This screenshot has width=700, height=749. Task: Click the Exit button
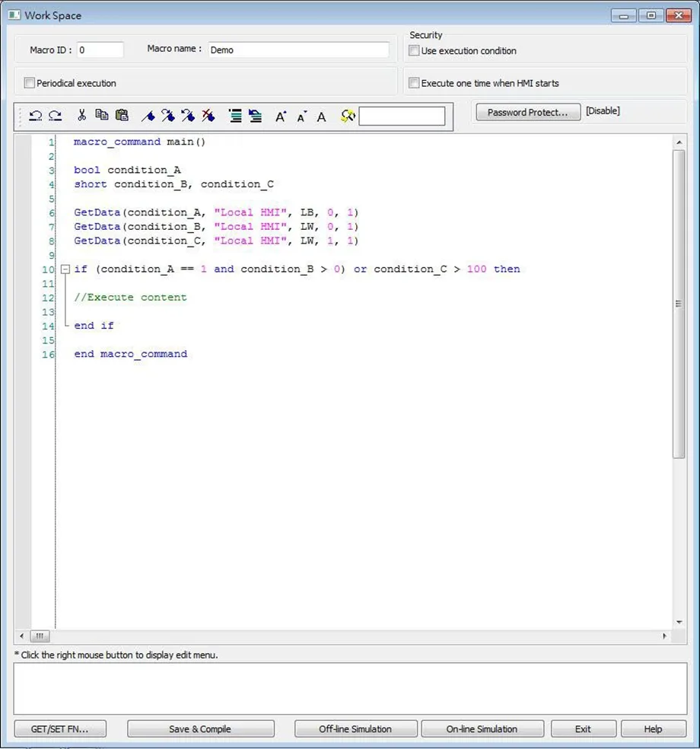[584, 729]
